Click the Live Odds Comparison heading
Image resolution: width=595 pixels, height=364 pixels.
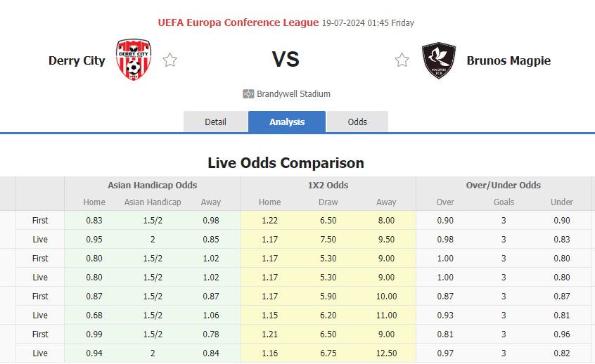[x=286, y=163]
